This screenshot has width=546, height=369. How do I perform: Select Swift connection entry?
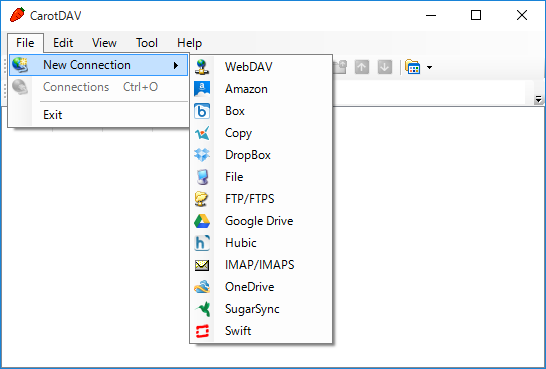[x=261, y=331]
